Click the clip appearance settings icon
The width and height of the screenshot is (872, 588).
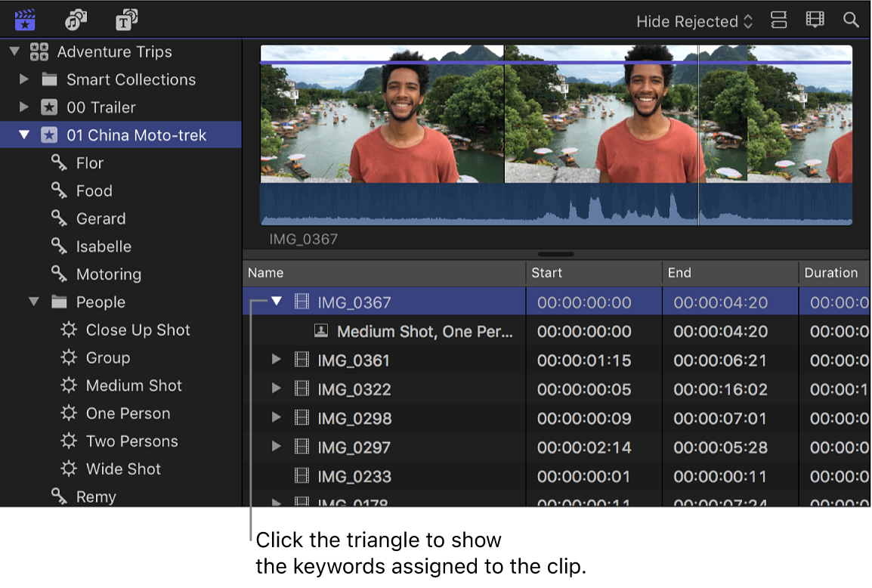(778, 20)
